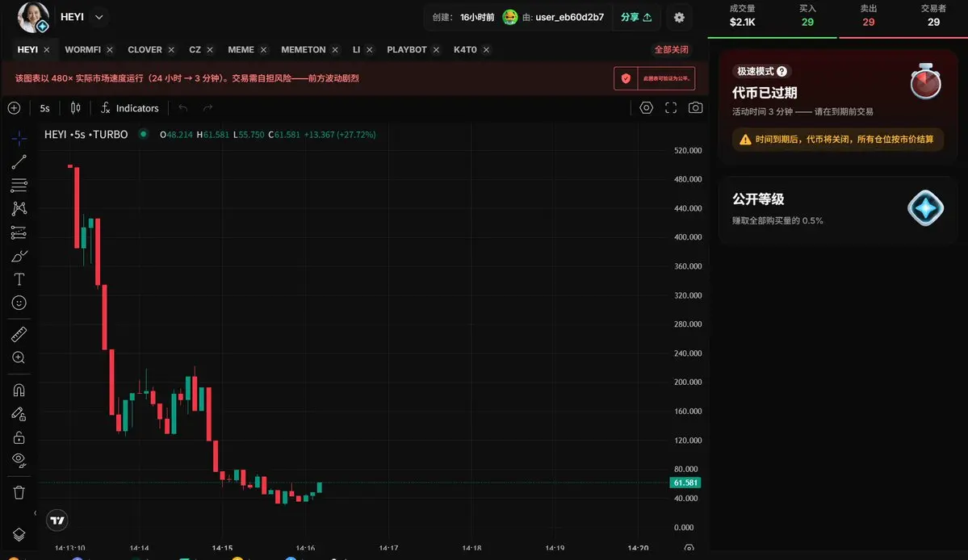The width and height of the screenshot is (968, 560).
Task: Close the HEYI tab
Action: click(46, 50)
